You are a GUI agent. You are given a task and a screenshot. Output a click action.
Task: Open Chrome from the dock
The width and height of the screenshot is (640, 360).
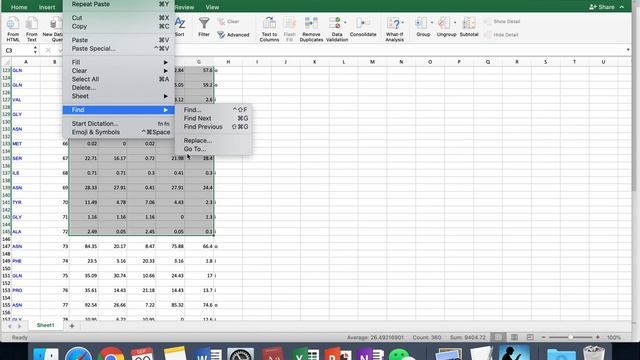click(x=110, y=354)
